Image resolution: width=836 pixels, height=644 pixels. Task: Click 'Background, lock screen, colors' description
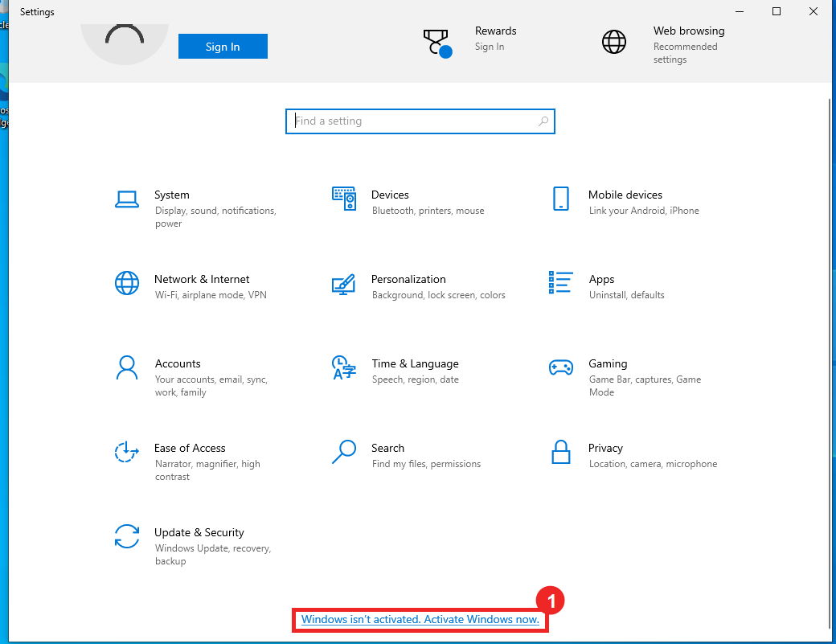[439, 295]
